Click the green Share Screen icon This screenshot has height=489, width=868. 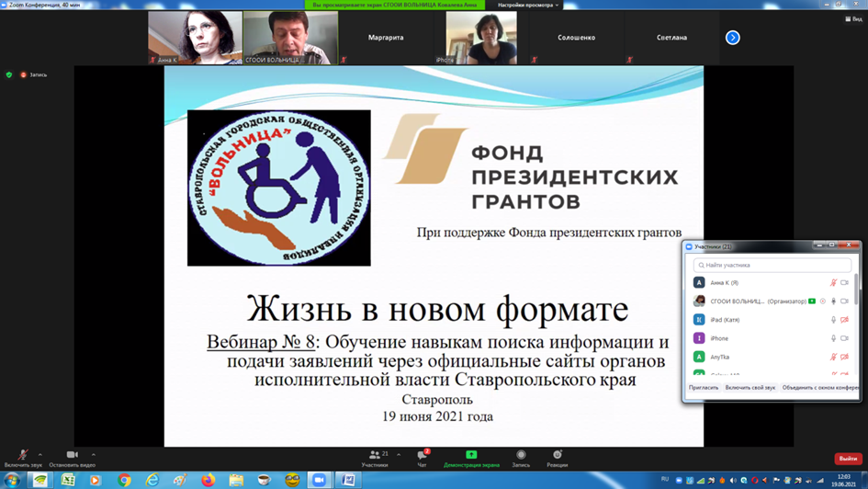pyautogui.click(x=471, y=455)
